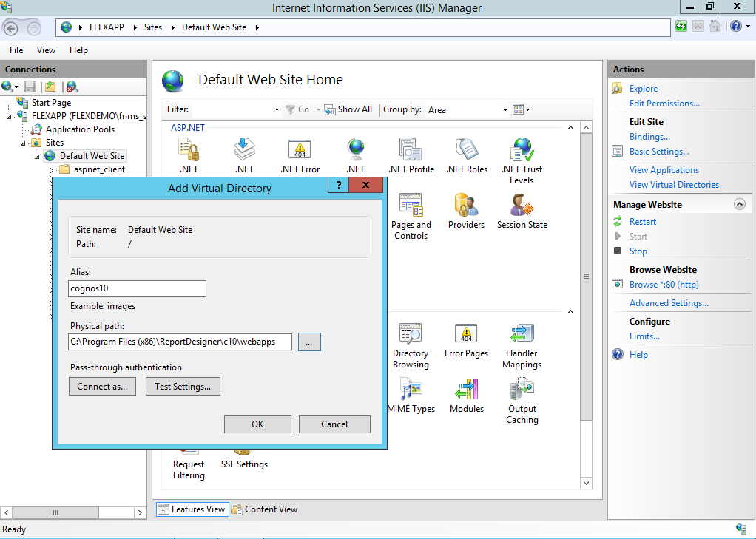Click Basic Settings... action link

659,152
